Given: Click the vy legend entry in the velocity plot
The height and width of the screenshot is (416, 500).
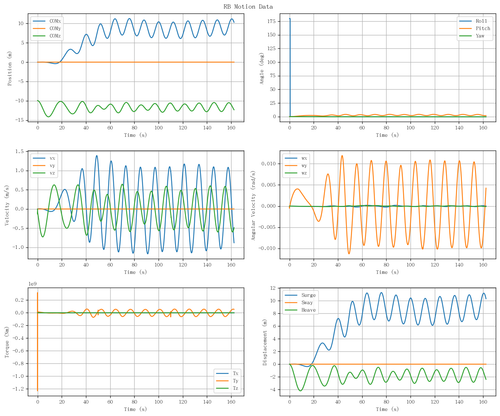Looking at the screenshot, I should [x=44, y=165].
